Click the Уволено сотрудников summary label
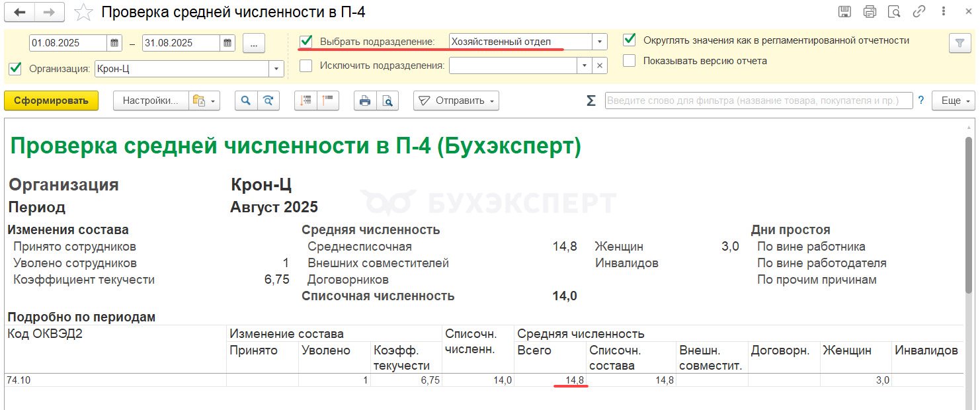Image resolution: width=980 pixels, height=410 pixels. pyautogui.click(x=75, y=263)
